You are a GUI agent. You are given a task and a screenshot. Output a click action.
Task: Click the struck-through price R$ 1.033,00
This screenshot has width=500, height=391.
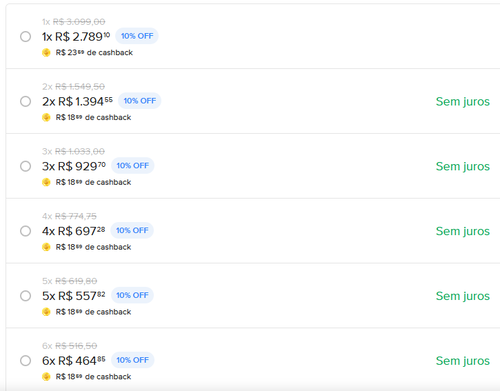tap(80, 152)
